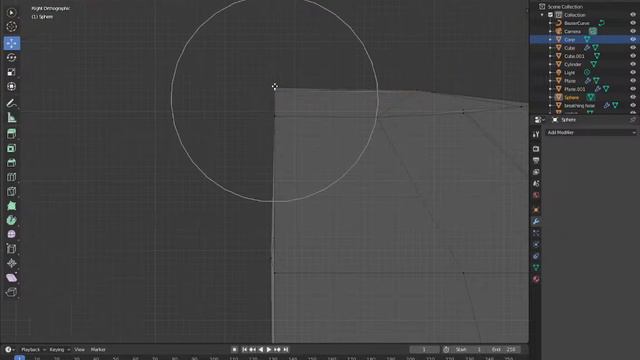Viewport: 640px width, 360px height.
Task: Hide the Sphere object
Action: (x=633, y=97)
